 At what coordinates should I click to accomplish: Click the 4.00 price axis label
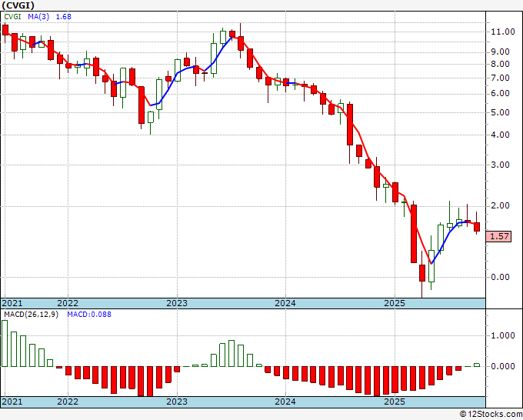pos(500,135)
